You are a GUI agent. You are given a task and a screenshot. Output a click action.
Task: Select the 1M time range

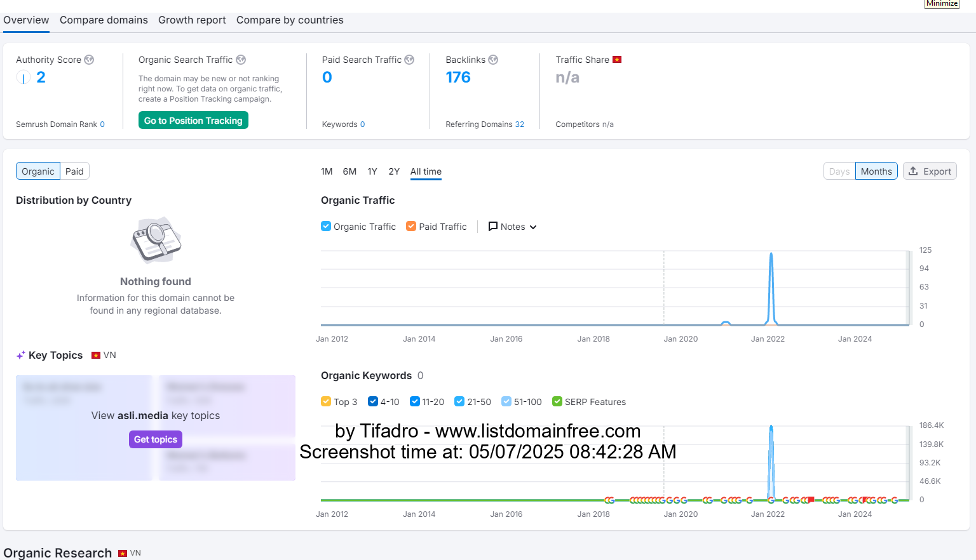point(327,171)
